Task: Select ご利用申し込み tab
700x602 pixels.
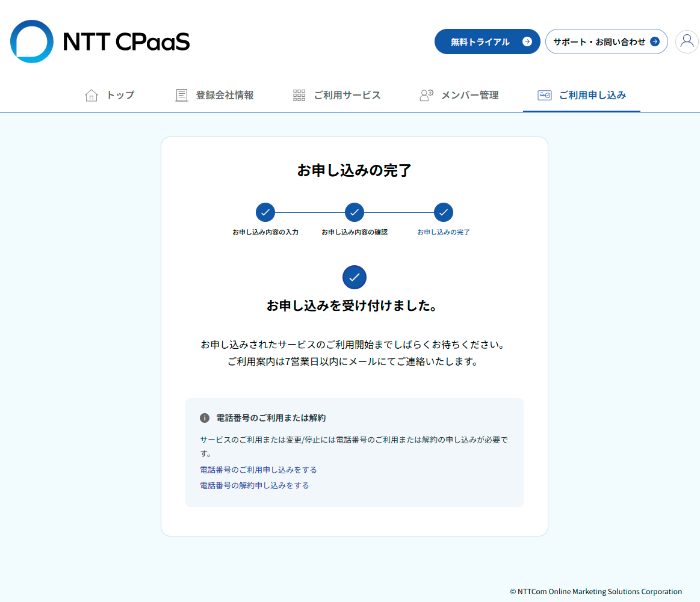Action: tap(581, 95)
